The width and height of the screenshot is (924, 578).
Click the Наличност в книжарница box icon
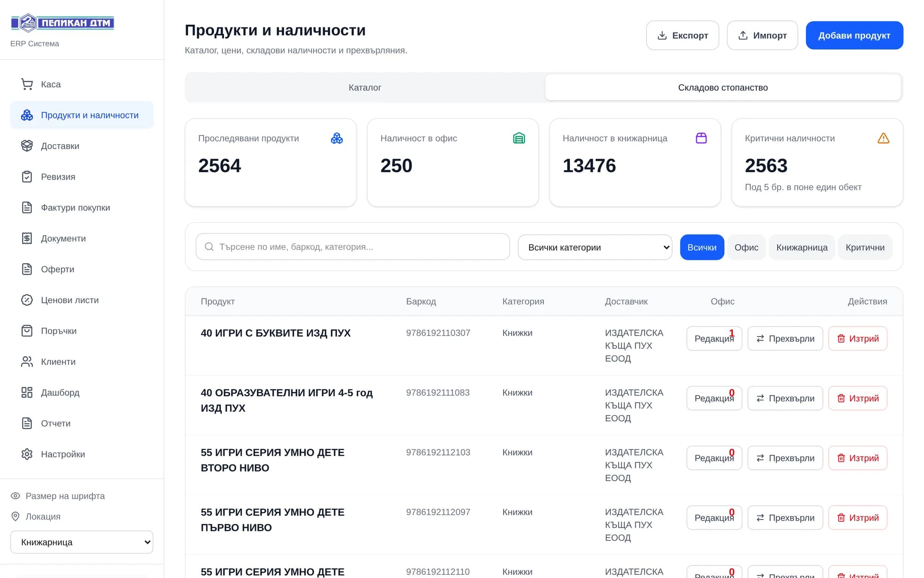pyautogui.click(x=701, y=138)
